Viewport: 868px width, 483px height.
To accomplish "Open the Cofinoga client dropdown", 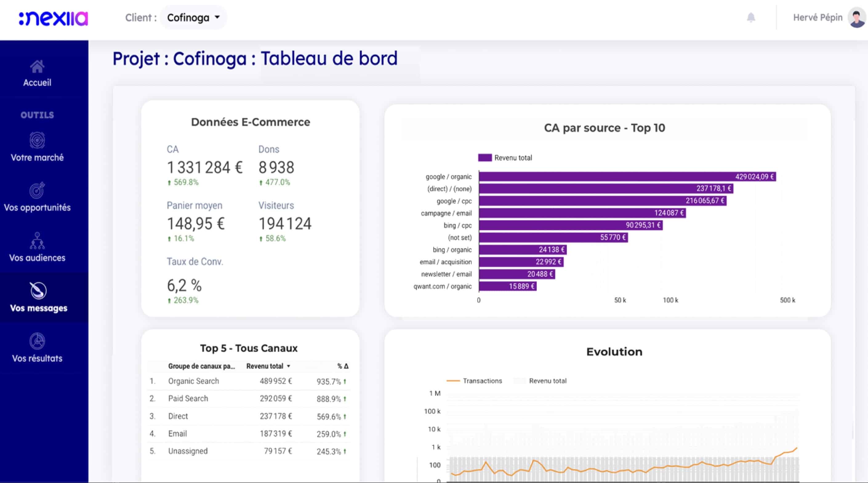I will (x=193, y=18).
